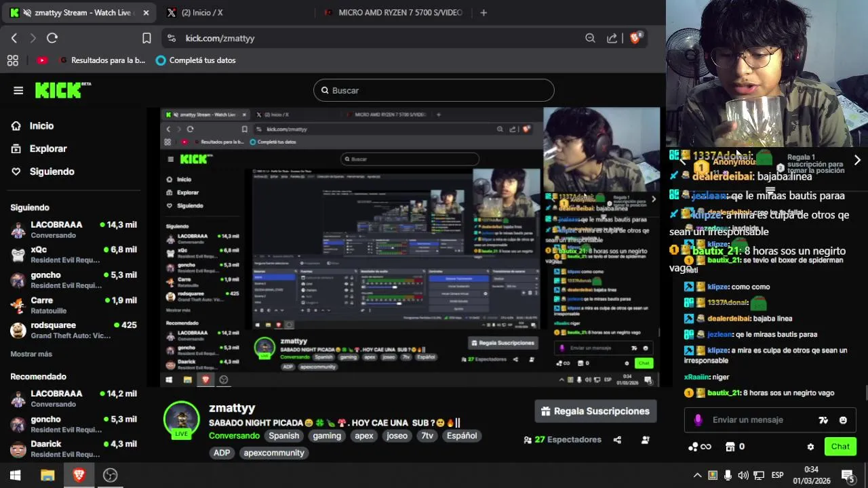The width and height of the screenshot is (868, 488).
Task: Close the zmattyy Stream tab
Action: pos(146,13)
